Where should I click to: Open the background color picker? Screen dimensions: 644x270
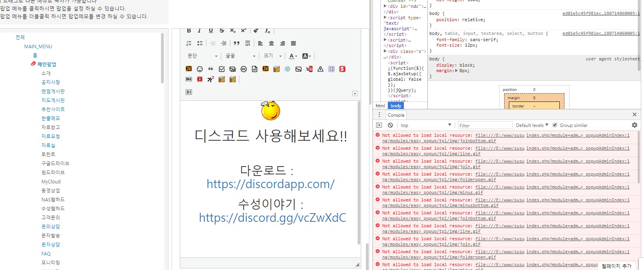coord(307,56)
